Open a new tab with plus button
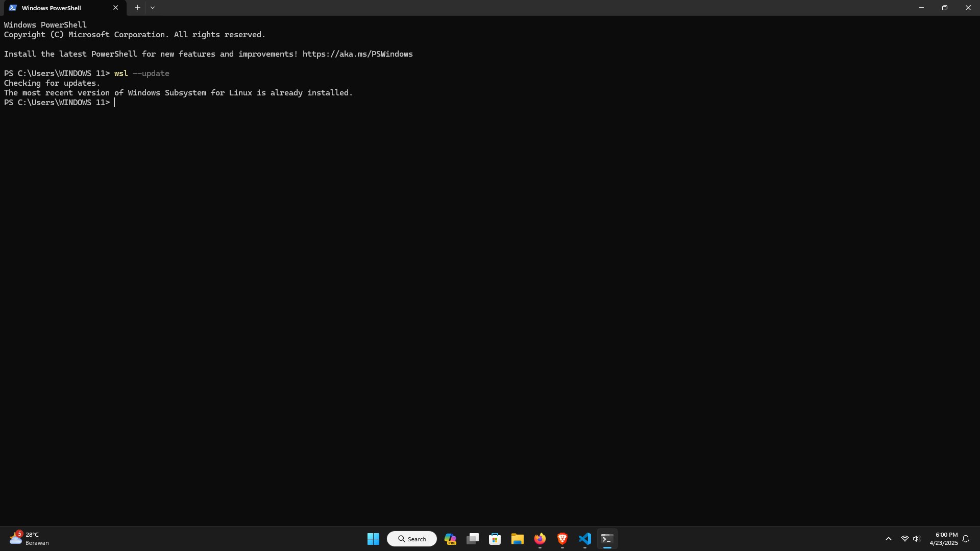Image resolution: width=980 pixels, height=551 pixels. pyautogui.click(x=137, y=8)
